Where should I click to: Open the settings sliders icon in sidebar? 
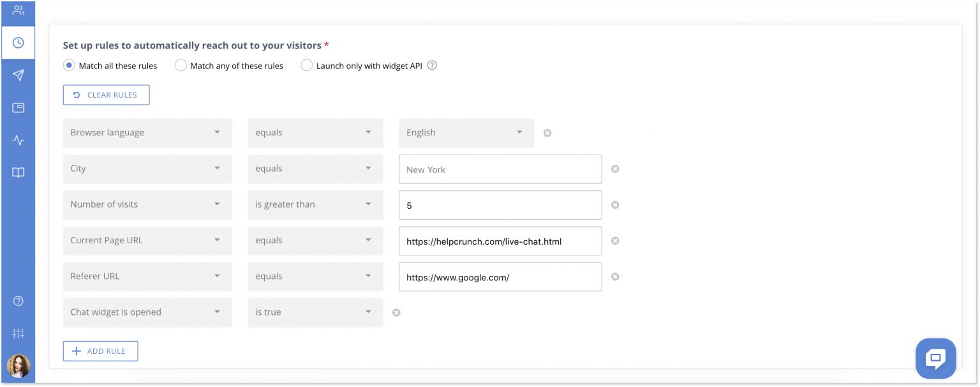coord(18,333)
